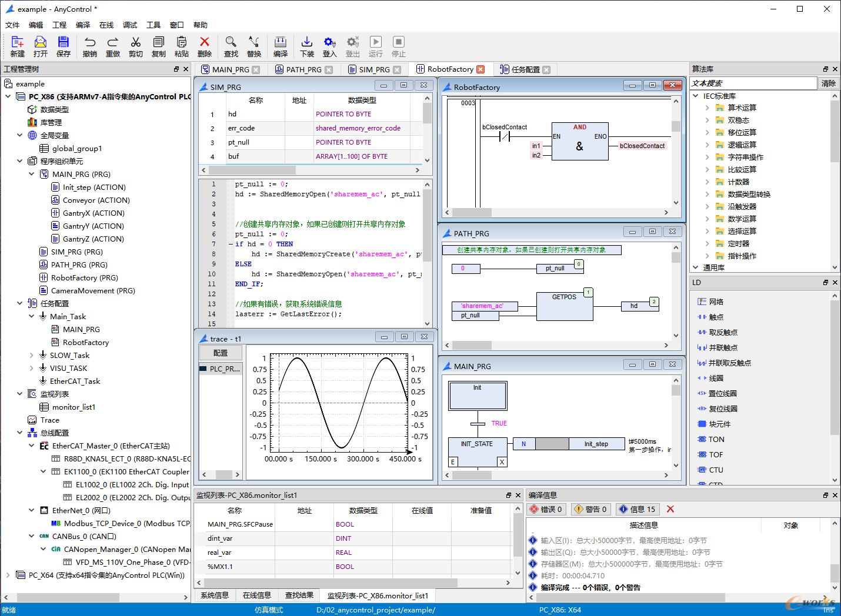Collapse 程序组织单元 tree node
The height and width of the screenshot is (616, 841).
tap(20, 161)
